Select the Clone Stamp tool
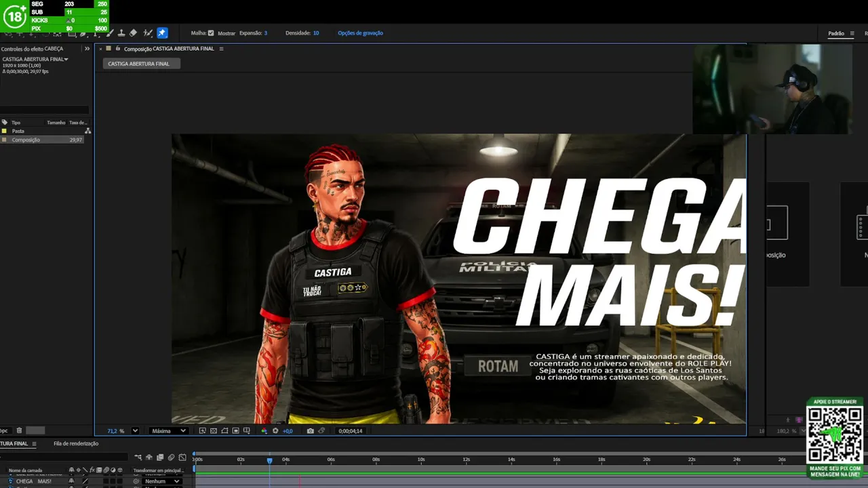This screenshot has height=488, width=868. [121, 33]
